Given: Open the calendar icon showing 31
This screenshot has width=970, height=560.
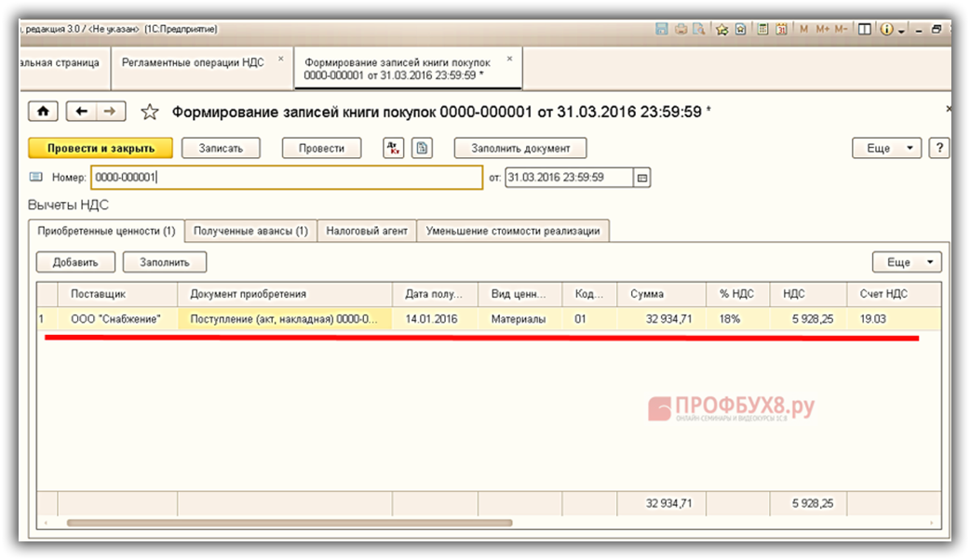Looking at the screenshot, I should [781, 29].
